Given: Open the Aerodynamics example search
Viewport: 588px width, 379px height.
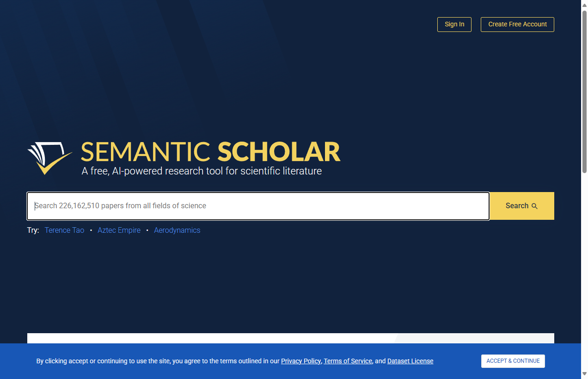Looking at the screenshot, I should [x=177, y=230].
